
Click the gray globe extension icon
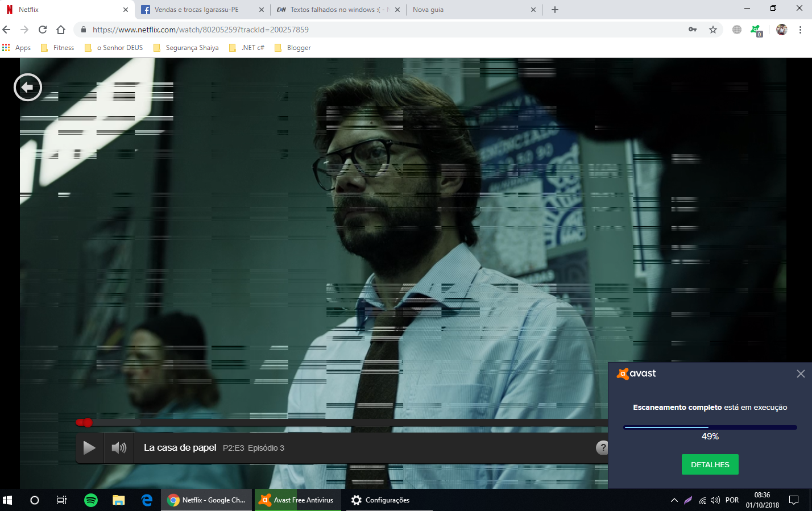pyautogui.click(x=737, y=30)
